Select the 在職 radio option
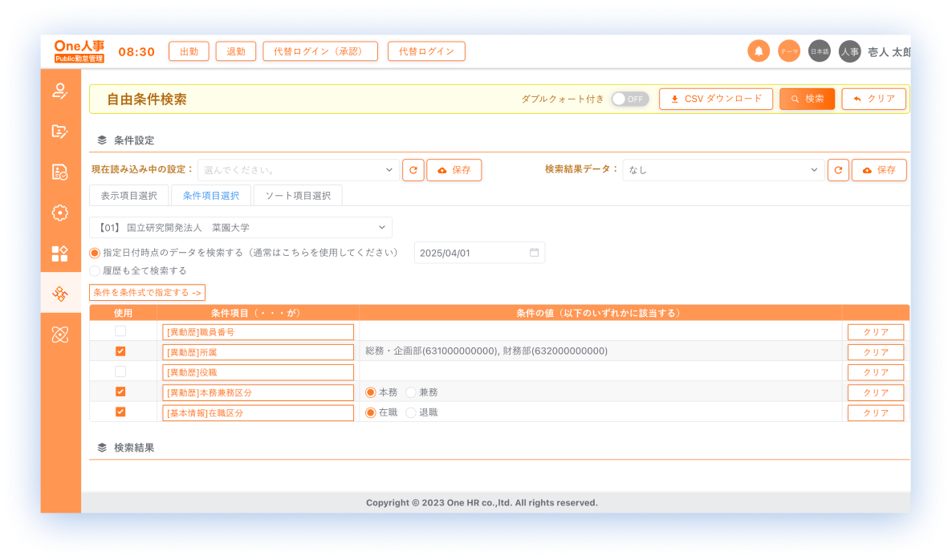This screenshot has height=560, width=952. (370, 412)
